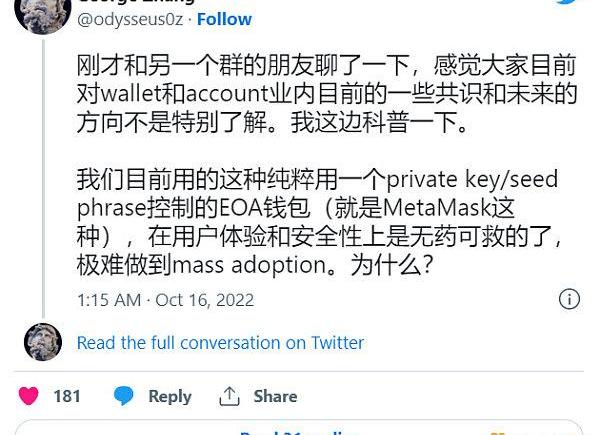The height and width of the screenshot is (435, 600).
Task: Like the tweet with the pink heart icon
Action: [29, 396]
